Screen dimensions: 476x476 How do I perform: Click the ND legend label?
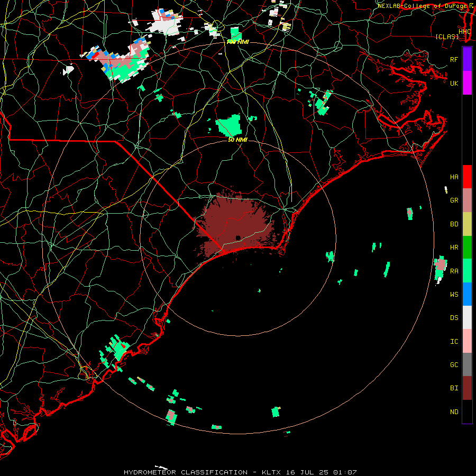454,412
